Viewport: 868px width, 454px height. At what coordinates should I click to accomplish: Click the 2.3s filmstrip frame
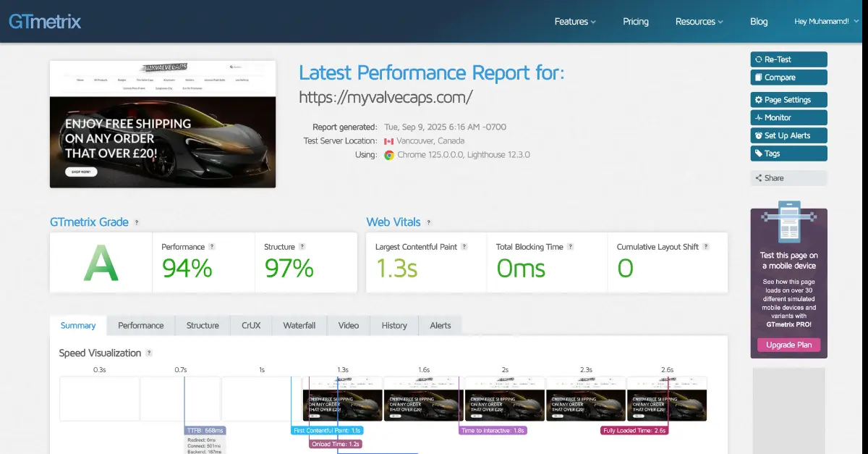pos(585,398)
